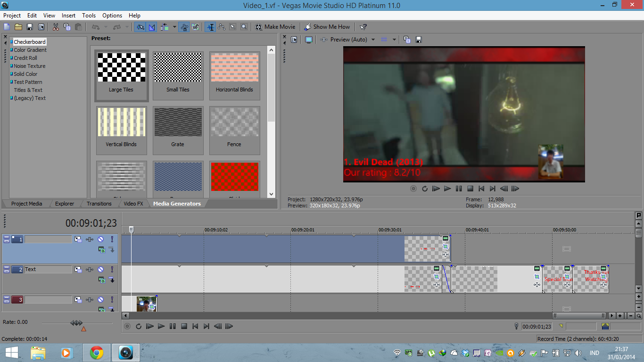Click the What's This help icon

363,27
